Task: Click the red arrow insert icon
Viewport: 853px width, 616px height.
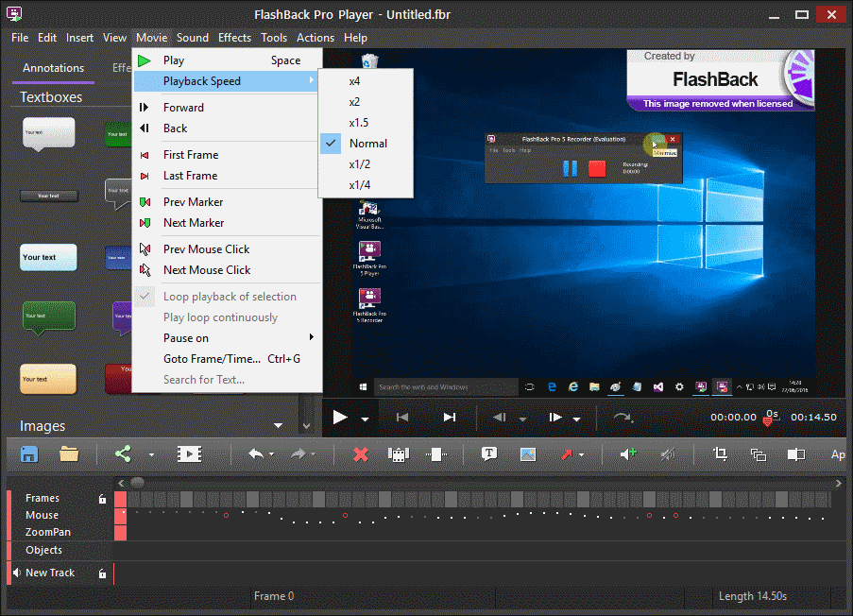Action: [567, 453]
